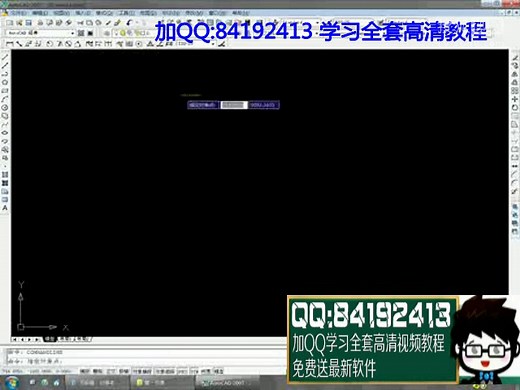Click the Linear Dimension icon
Image resolution: width=520 pixels, height=390 pixels.
10,44
